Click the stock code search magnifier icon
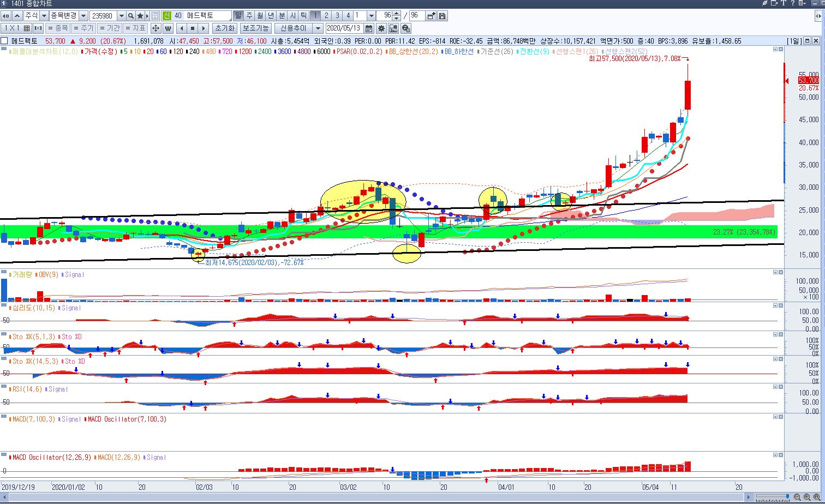 point(131,16)
